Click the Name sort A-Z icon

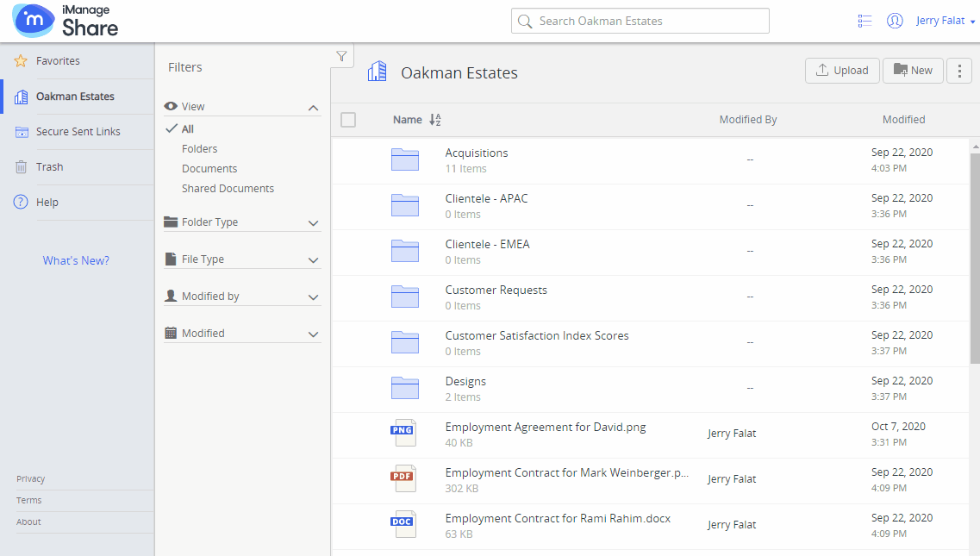coord(434,120)
